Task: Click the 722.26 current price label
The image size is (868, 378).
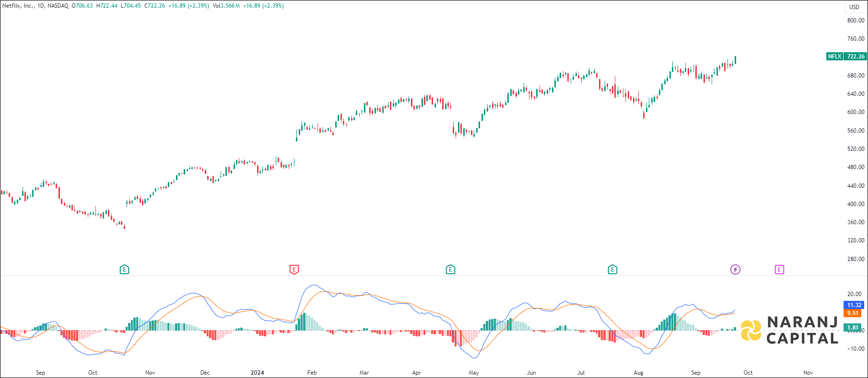Action: point(856,57)
